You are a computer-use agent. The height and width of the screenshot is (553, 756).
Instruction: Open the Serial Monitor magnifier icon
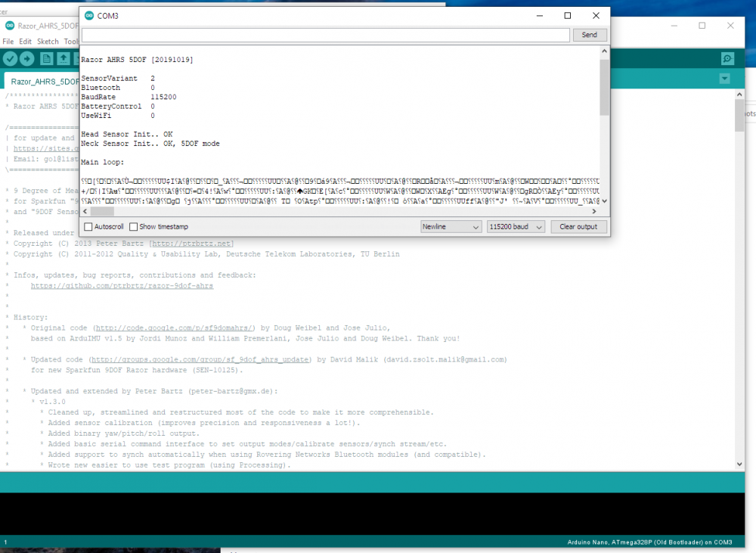coord(727,58)
